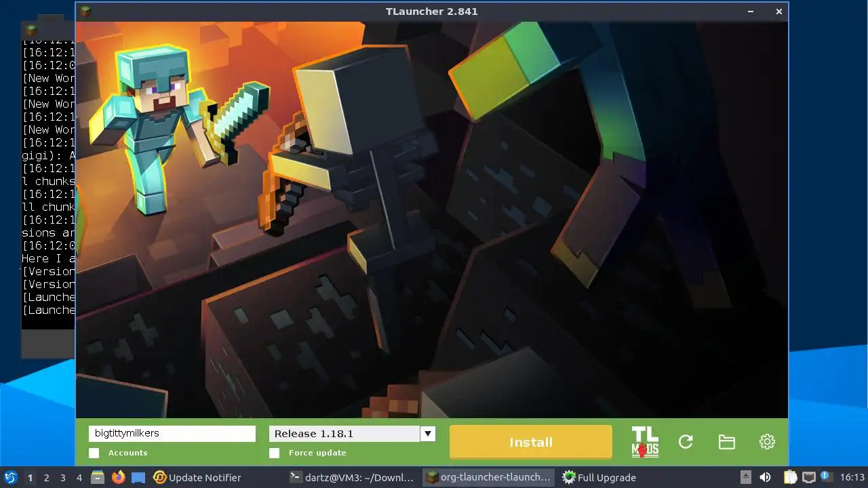Click the show desktop taskbar icon
868x488 pixels.
[x=138, y=478]
